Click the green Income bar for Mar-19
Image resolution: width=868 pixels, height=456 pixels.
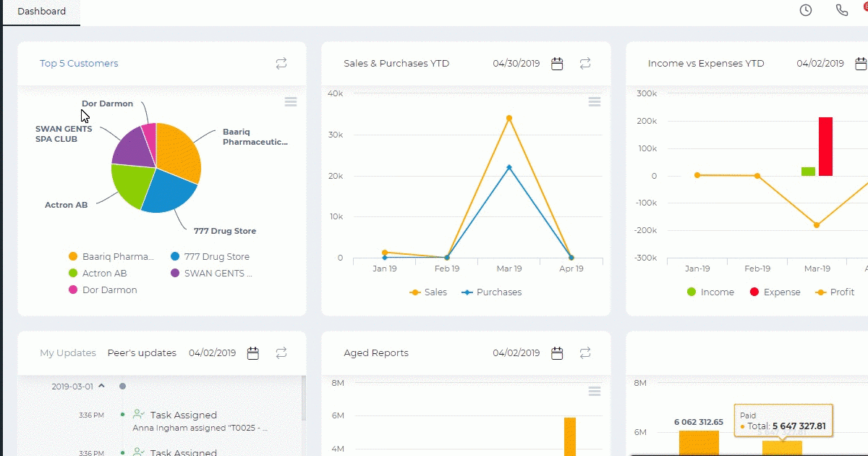[808, 172]
